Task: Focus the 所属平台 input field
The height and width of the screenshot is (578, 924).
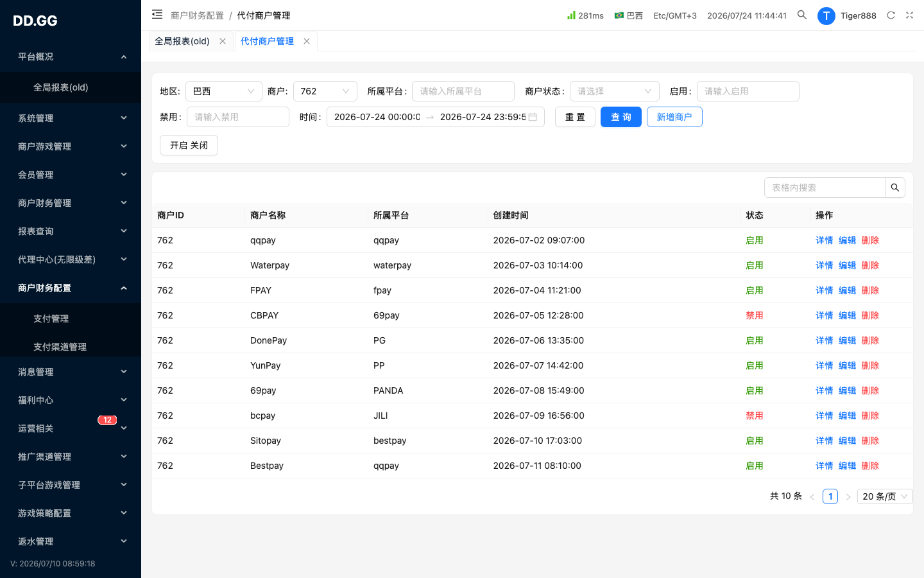Action: point(463,91)
